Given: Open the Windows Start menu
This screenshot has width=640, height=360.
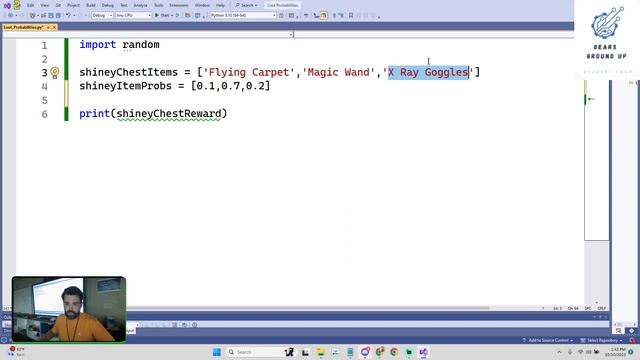Looking at the screenshot, I should [x=217, y=352].
